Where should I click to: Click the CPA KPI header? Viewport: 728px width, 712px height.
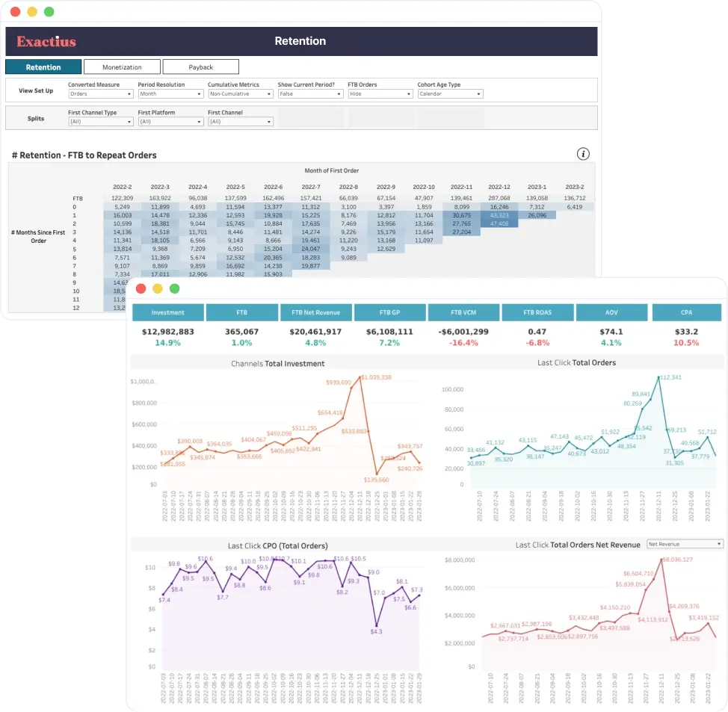point(686,313)
